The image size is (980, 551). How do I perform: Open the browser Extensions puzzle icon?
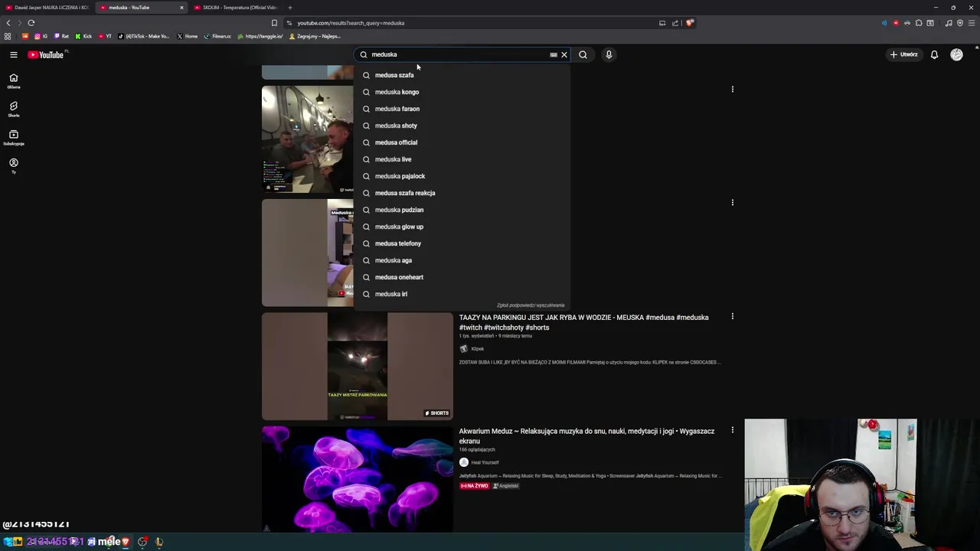[919, 23]
